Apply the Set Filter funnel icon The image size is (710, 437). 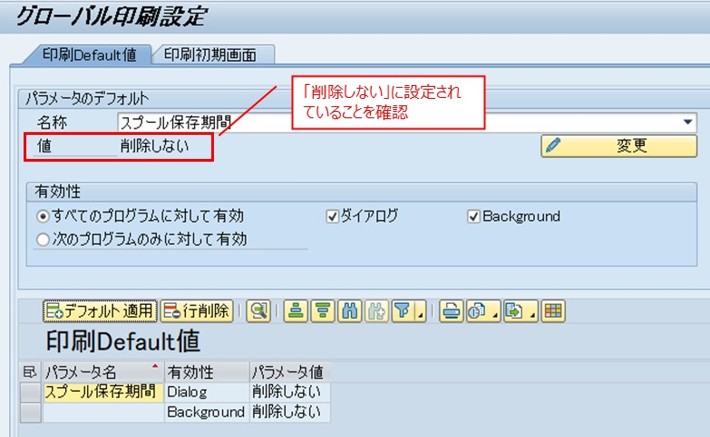tap(403, 311)
